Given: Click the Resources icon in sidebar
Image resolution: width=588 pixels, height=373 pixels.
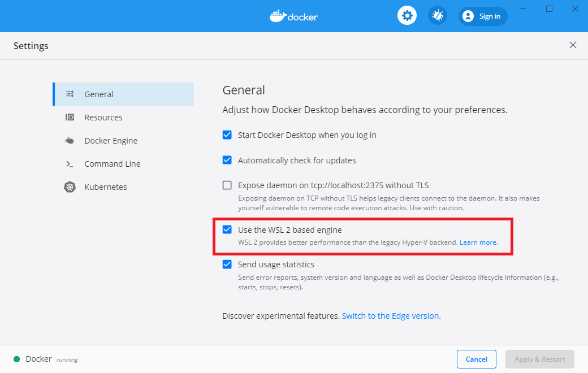Looking at the screenshot, I should click(70, 118).
